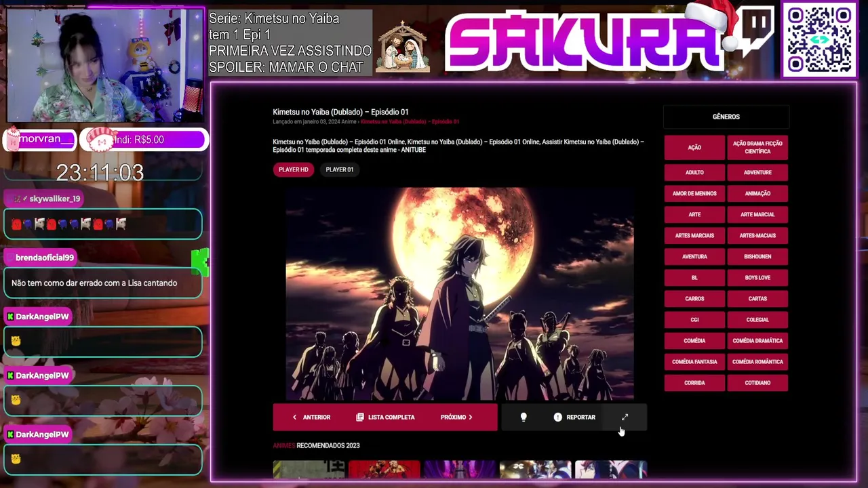Click brendaoficial99 chat username
The width and height of the screenshot is (868, 488).
click(44, 258)
